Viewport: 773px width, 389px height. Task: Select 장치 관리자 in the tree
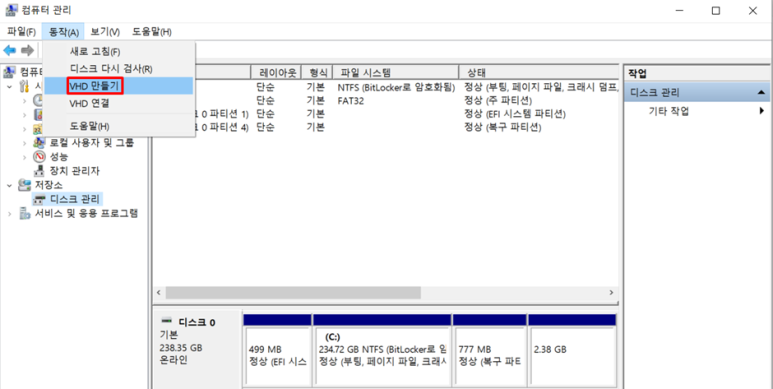click(74, 171)
